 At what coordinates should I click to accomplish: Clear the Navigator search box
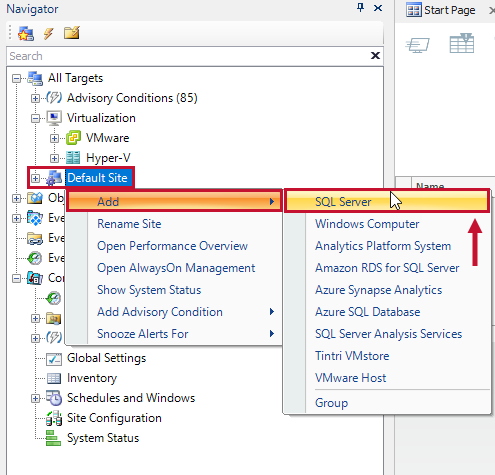[x=375, y=55]
